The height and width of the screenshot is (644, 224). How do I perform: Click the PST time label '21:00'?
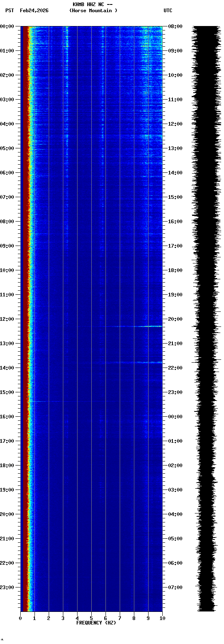point(7,539)
